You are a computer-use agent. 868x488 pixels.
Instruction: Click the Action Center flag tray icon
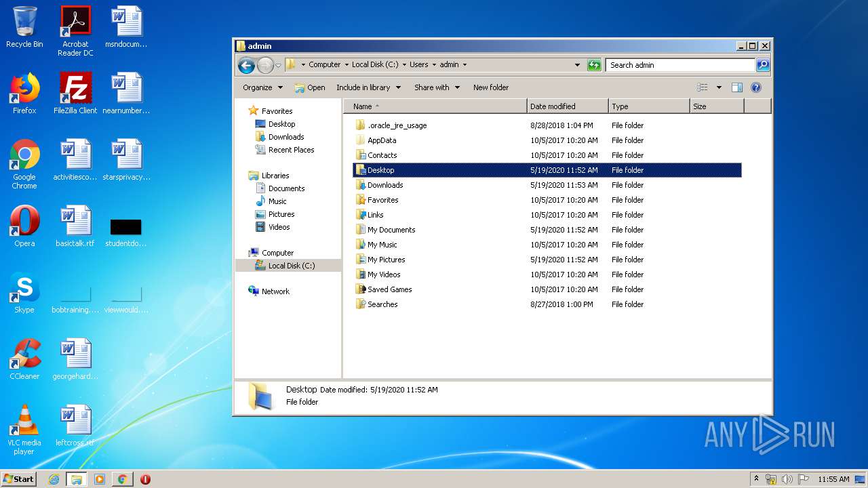(804, 479)
